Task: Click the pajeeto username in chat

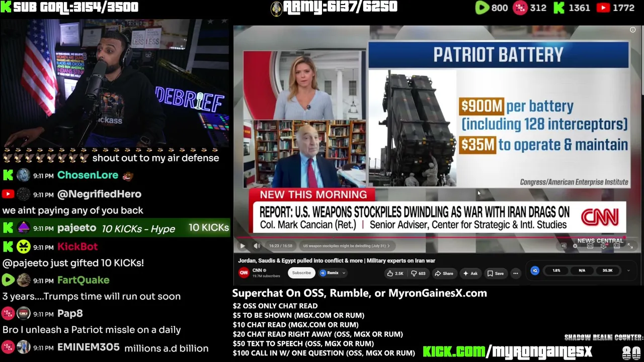Action: 76,228
